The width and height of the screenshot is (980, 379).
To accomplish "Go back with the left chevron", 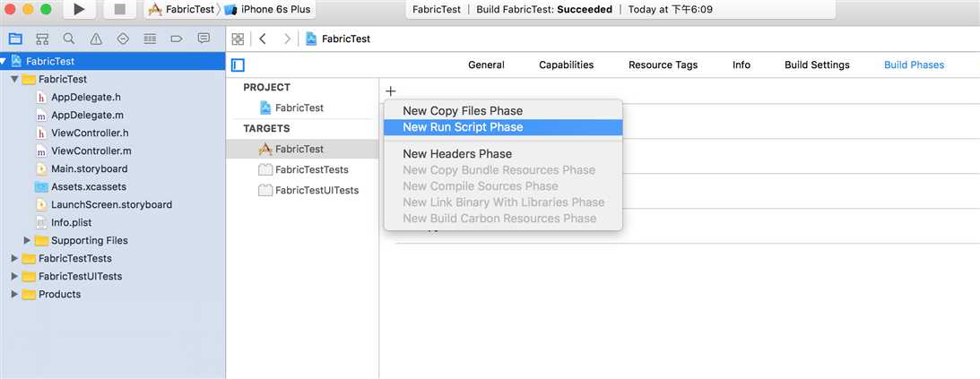I will 263,39.
